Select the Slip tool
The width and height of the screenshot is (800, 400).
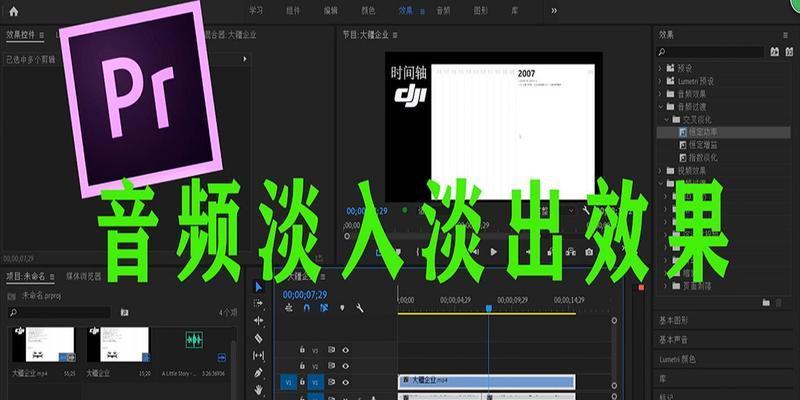[258, 356]
